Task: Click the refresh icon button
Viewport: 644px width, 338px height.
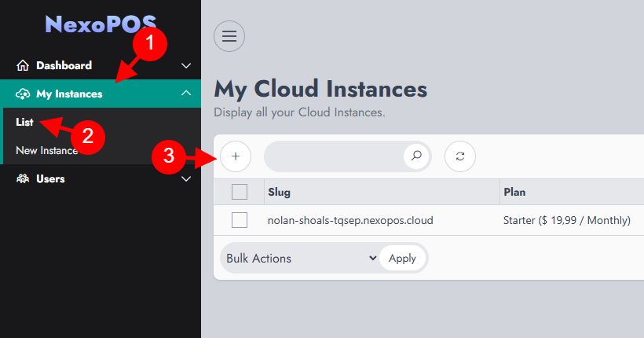Action: (x=460, y=156)
